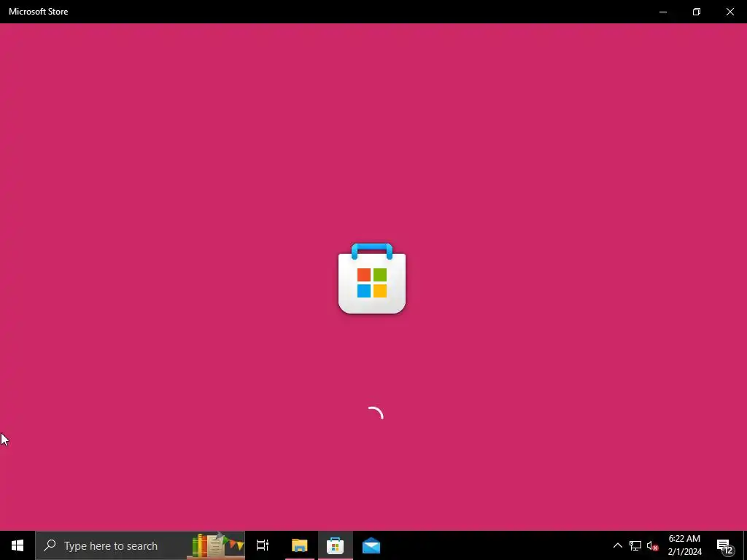Restore down the Microsoft Store window

(x=697, y=12)
